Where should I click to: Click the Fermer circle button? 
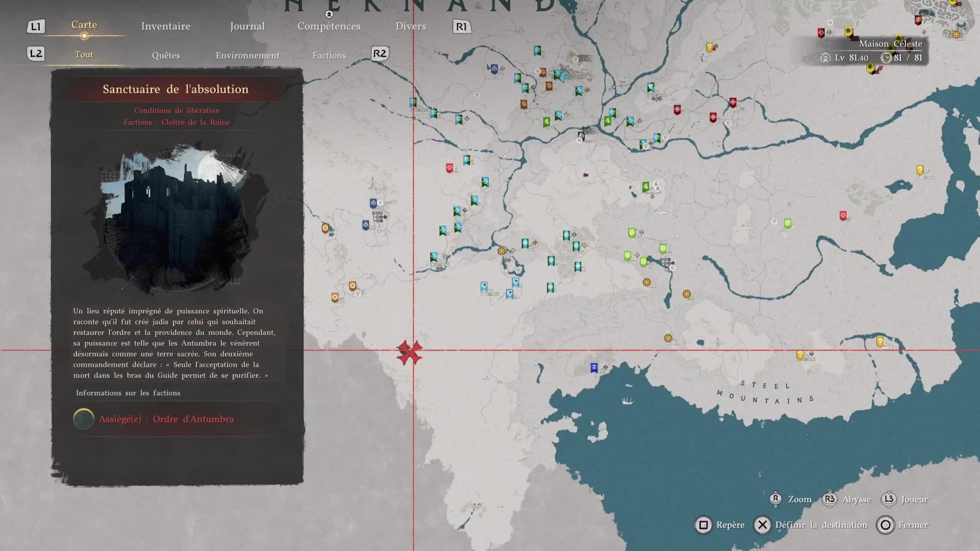coord(886,525)
